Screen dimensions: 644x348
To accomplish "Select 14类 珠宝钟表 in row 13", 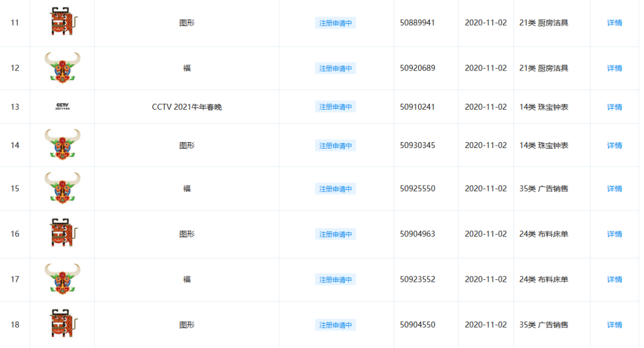I will click(544, 107).
